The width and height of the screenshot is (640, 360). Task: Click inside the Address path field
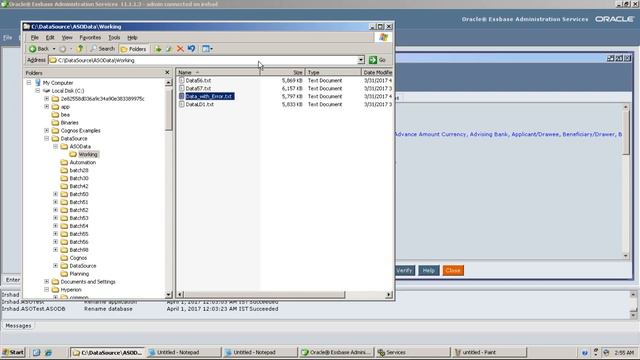tap(203, 60)
